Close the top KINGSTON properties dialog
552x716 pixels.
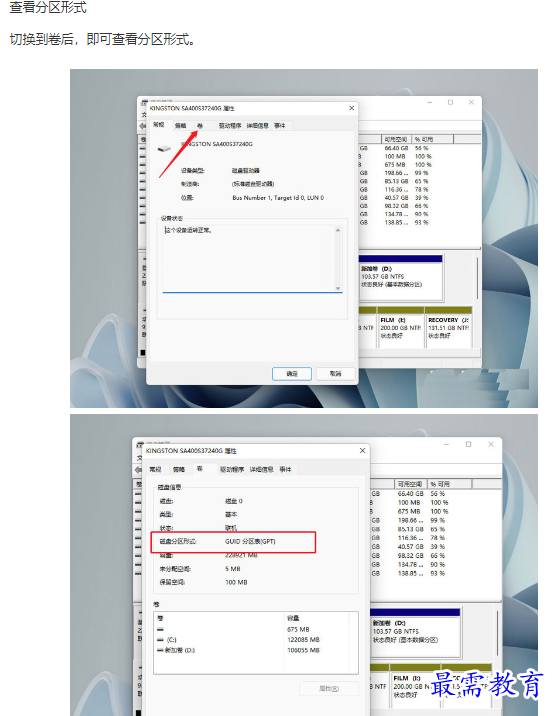(x=352, y=108)
